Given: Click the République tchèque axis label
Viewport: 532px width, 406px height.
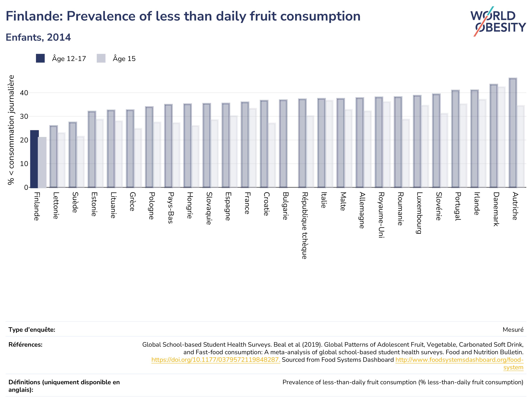Looking at the screenshot, I should [x=304, y=225].
